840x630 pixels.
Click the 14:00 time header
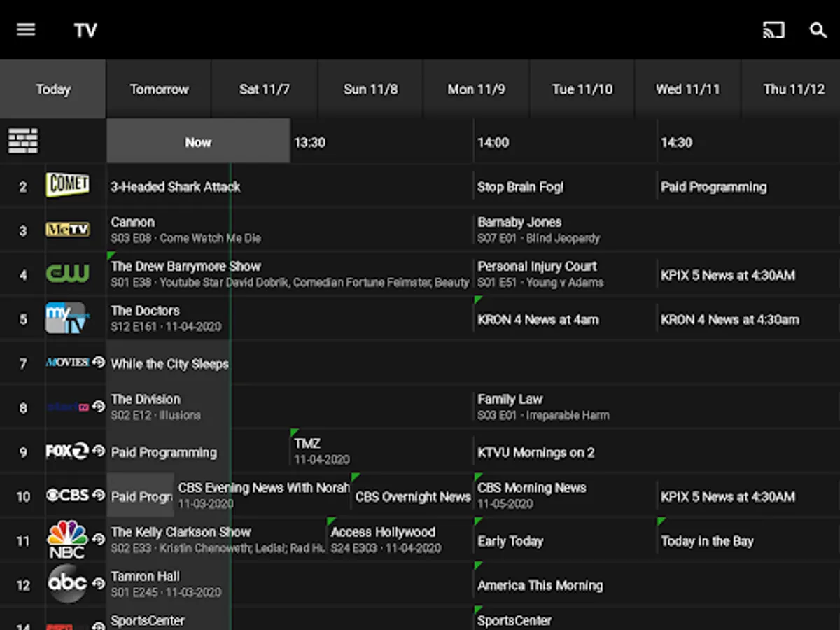tap(565, 141)
